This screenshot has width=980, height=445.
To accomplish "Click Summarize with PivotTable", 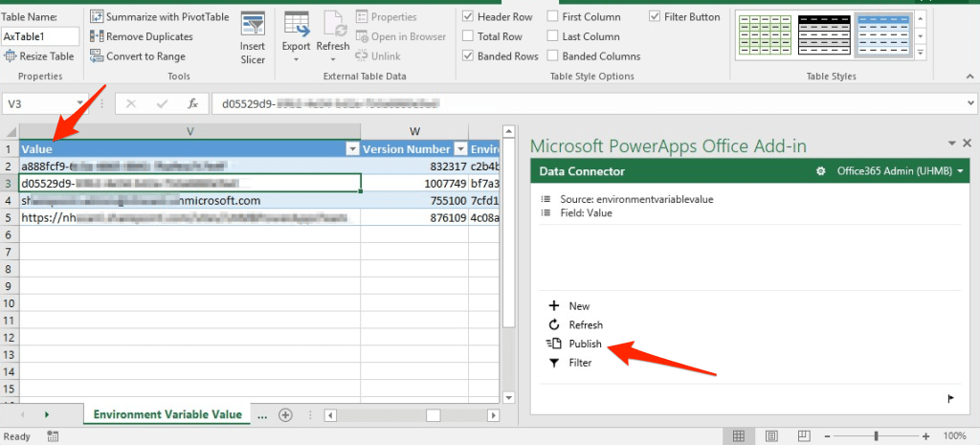I will [x=160, y=17].
